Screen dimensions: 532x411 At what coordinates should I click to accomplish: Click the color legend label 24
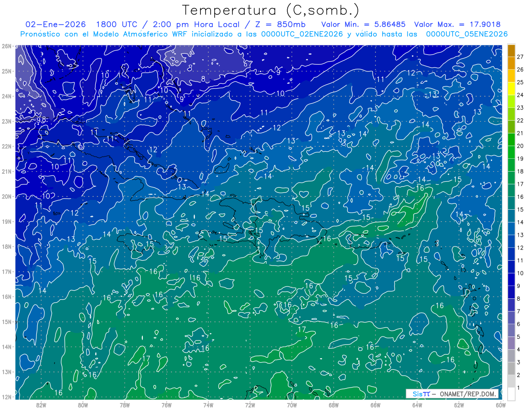pos(520,95)
